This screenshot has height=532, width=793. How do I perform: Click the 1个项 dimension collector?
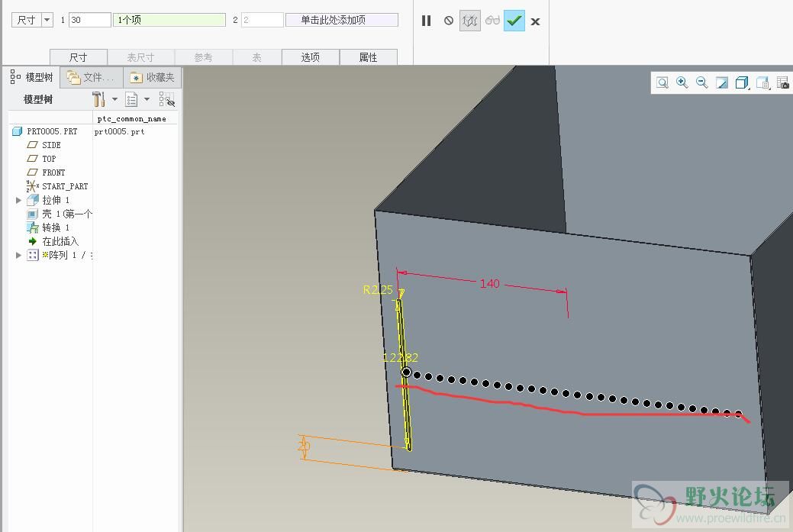click(169, 20)
